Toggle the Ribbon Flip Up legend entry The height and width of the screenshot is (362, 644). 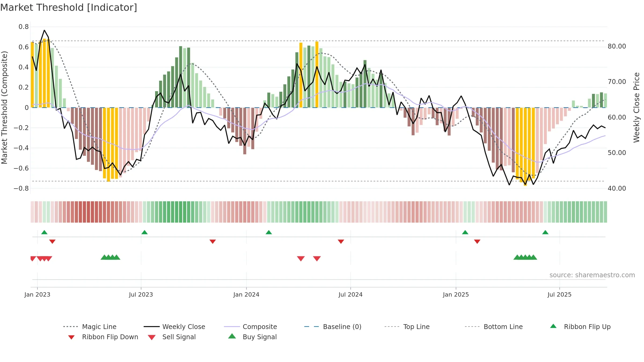coord(580,327)
